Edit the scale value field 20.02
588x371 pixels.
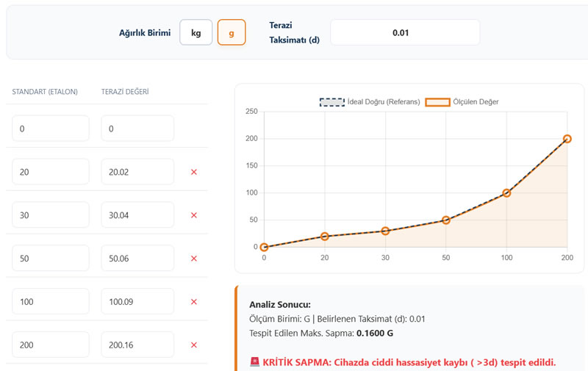click(x=137, y=172)
